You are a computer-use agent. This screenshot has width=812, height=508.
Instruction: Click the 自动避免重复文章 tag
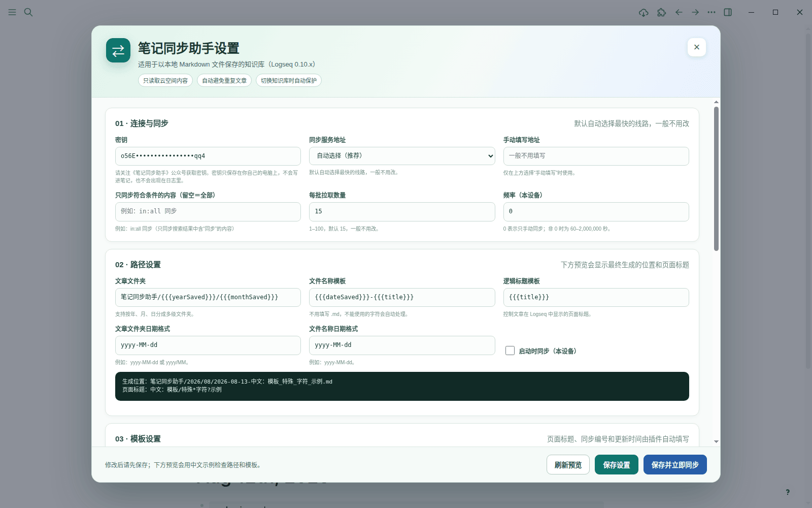(224, 80)
